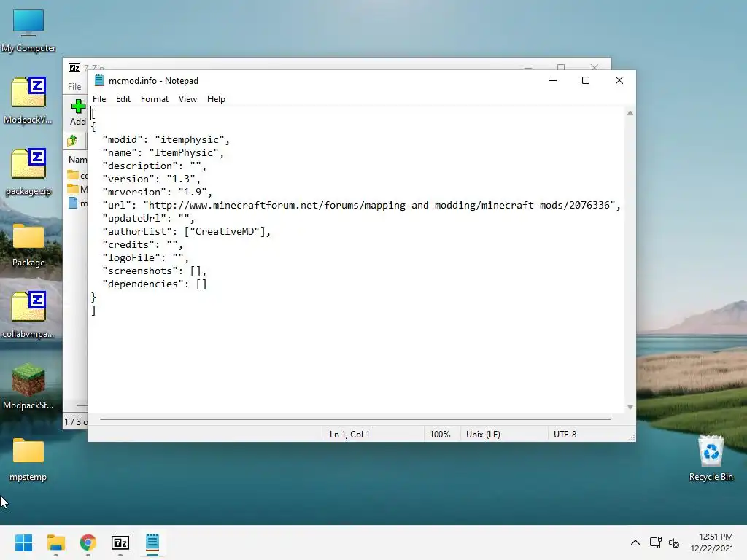Click the "modid": "itemphysic" line
The image size is (747, 560).
tap(166, 139)
